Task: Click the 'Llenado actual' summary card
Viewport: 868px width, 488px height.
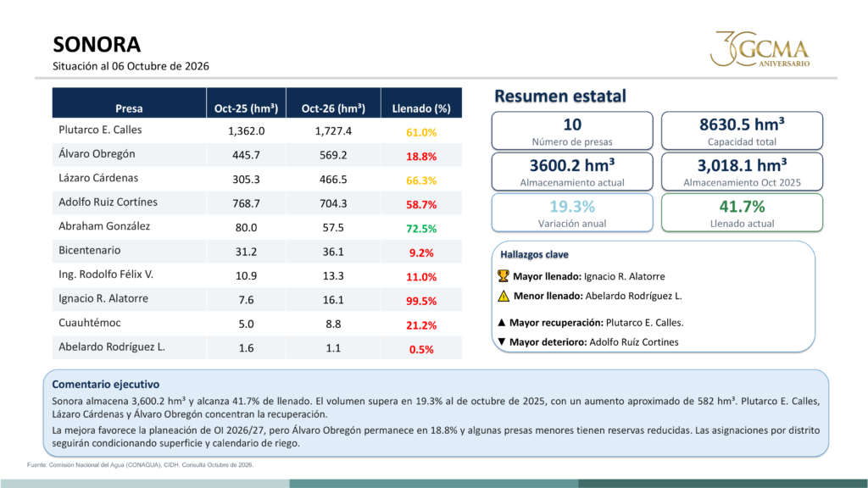Action: 742,213
